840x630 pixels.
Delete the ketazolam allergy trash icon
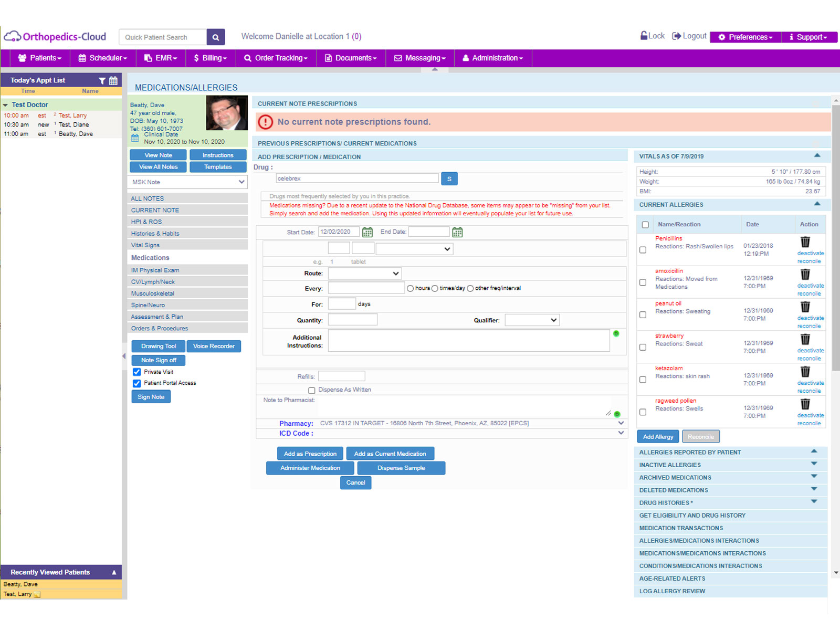tap(805, 372)
